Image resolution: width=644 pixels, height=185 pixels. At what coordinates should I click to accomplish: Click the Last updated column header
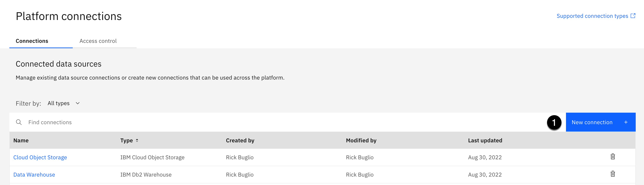(x=485, y=141)
